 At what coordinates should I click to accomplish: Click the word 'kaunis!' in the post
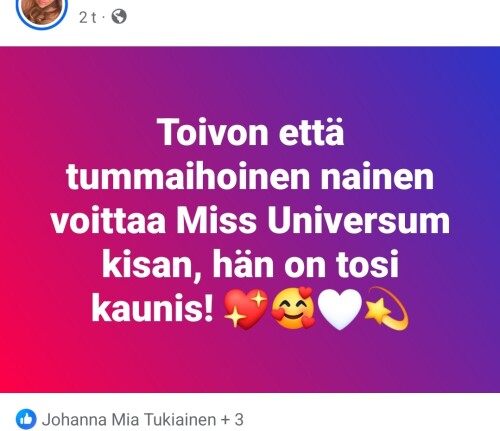click(x=152, y=309)
